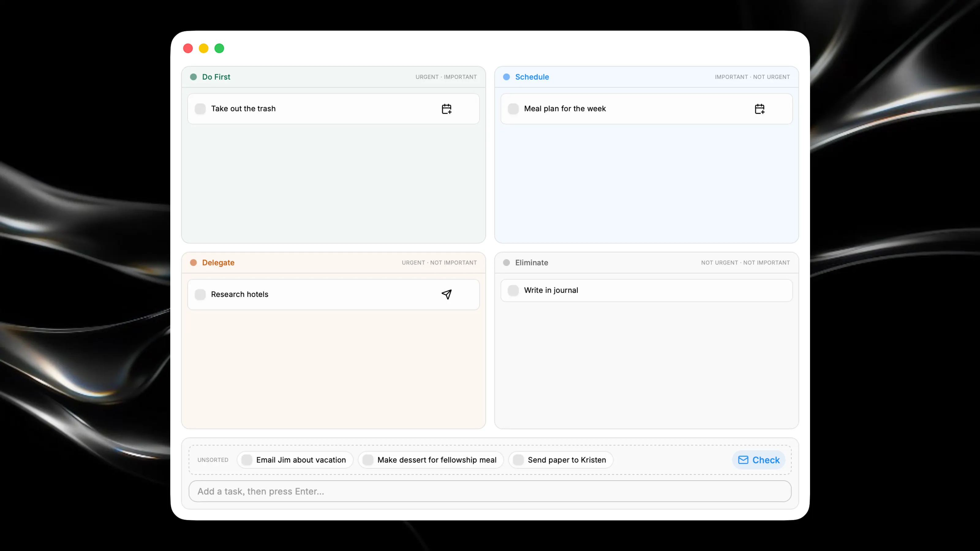Check Make dessert for fellowship meal
This screenshot has height=551, width=980.
click(x=368, y=460)
